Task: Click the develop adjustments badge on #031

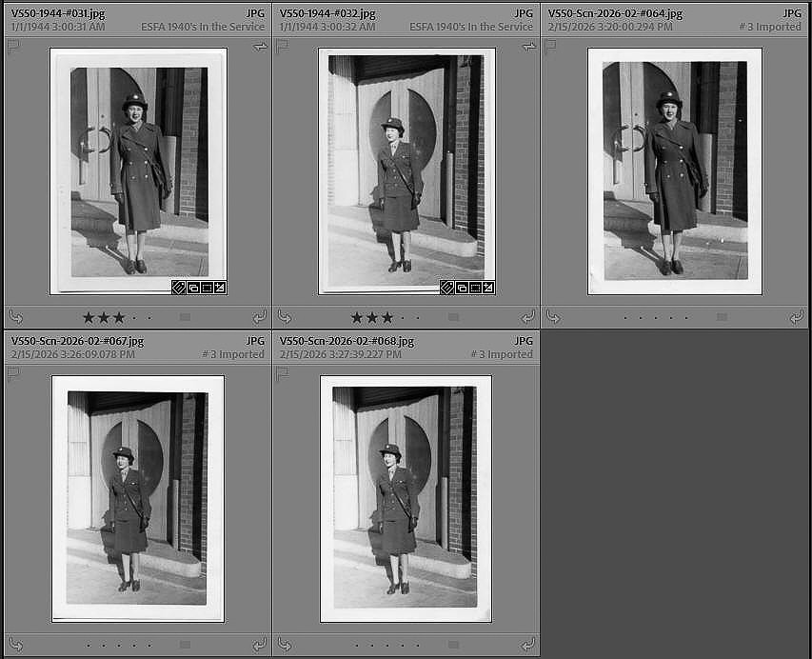Action: (220, 288)
